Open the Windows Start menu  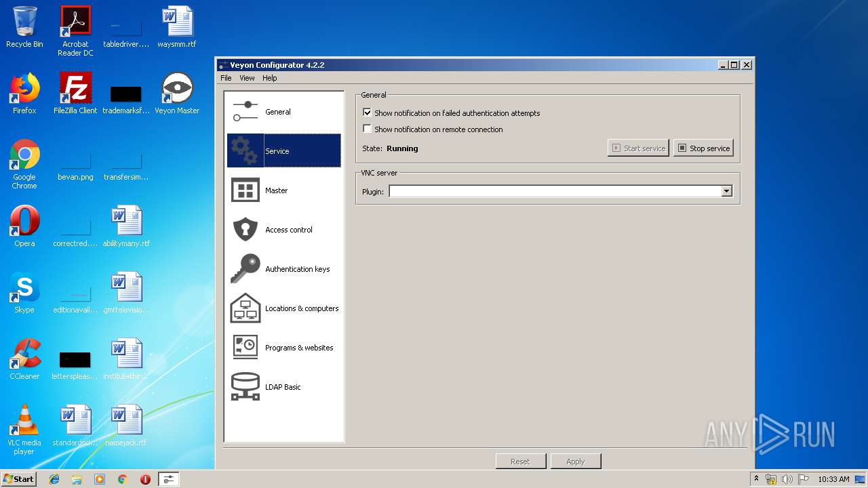pos(18,479)
